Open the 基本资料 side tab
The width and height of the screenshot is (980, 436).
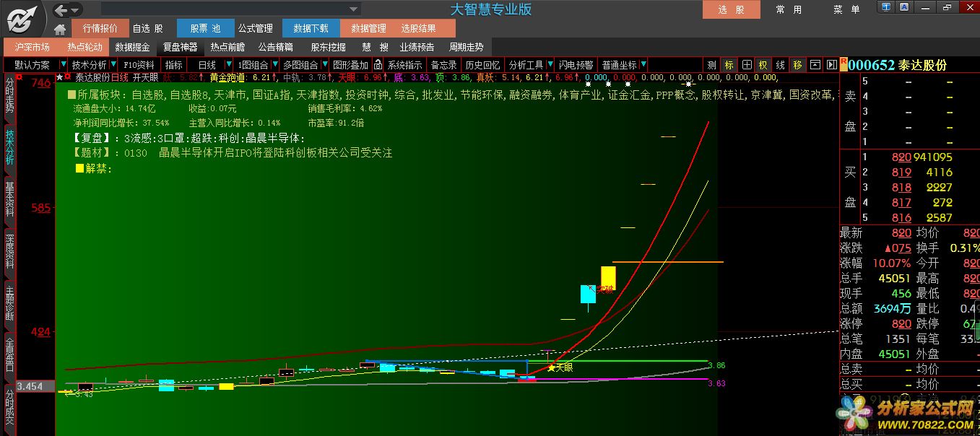click(x=9, y=199)
